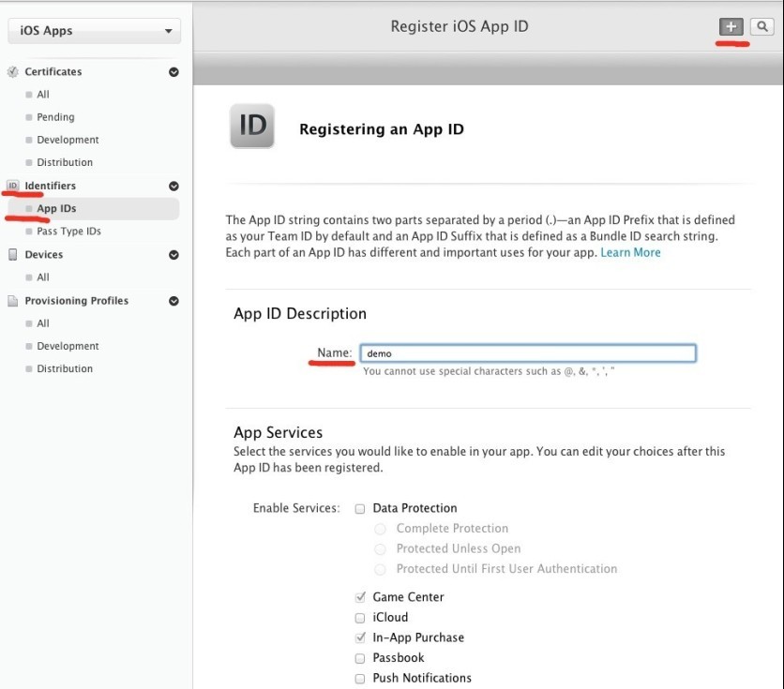Enable the Passbook checkbox
The width and height of the screenshot is (784, 689).
[x=360, y=658]
